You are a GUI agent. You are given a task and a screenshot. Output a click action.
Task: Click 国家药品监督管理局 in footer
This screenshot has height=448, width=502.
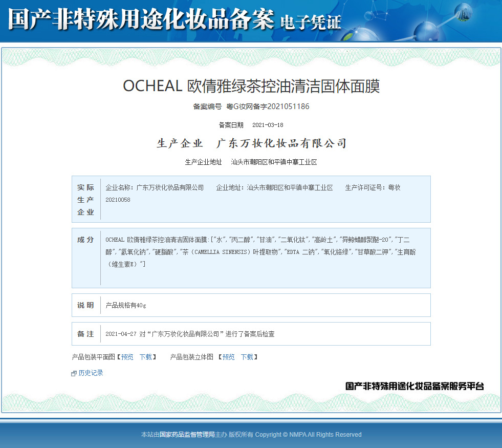(x=187, y=435)
